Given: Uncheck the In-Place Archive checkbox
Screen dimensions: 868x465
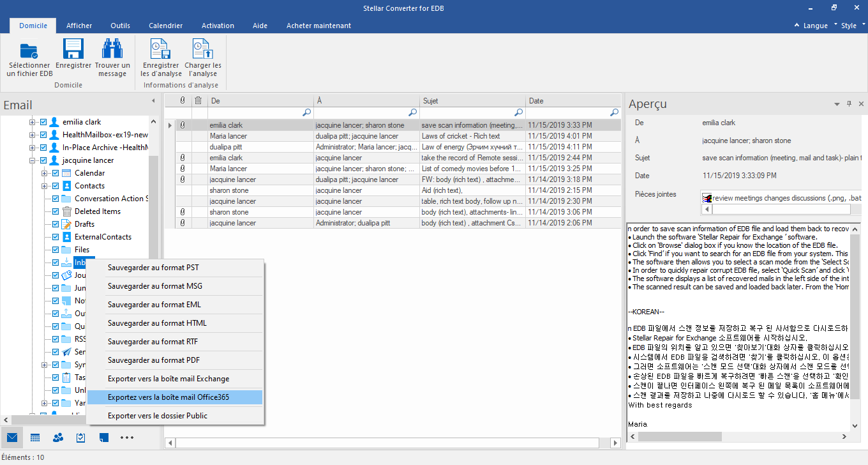Looking at the screenshot, I should tap(43, 148).
